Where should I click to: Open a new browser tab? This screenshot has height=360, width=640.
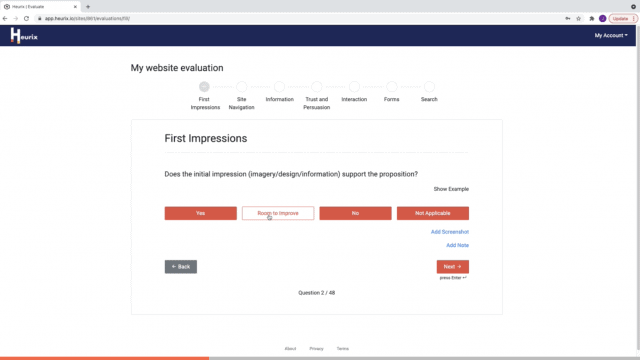[88, 7]
